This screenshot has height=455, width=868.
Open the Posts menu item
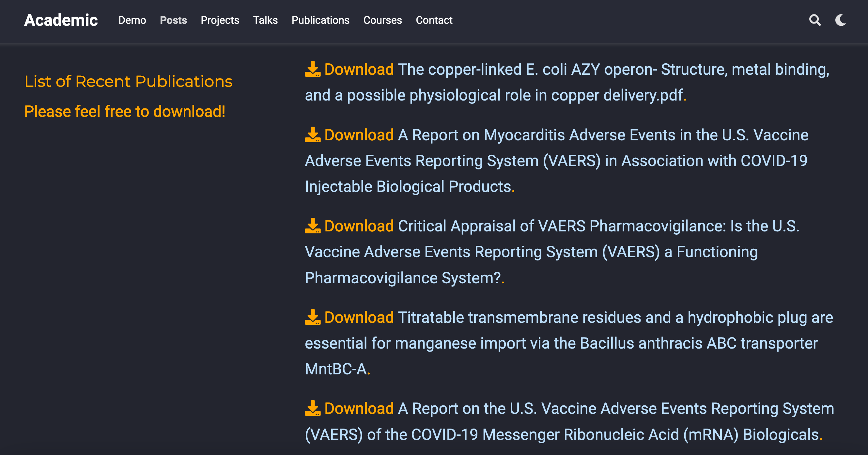click(x=173, y=20)
